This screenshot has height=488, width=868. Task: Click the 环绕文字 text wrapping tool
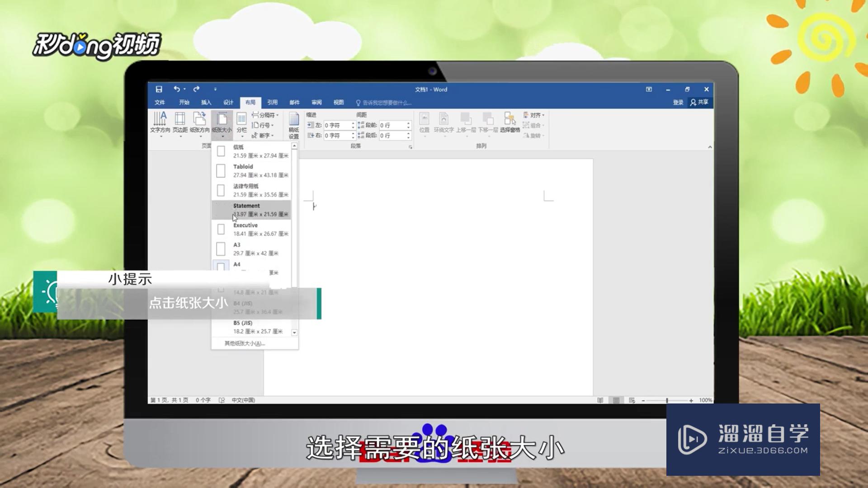tap(445, 123)
